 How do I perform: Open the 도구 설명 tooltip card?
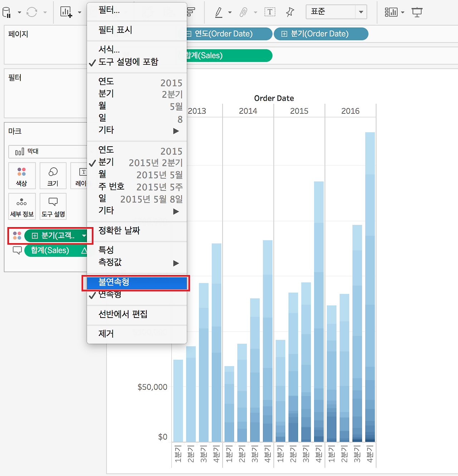pos(53,207)
